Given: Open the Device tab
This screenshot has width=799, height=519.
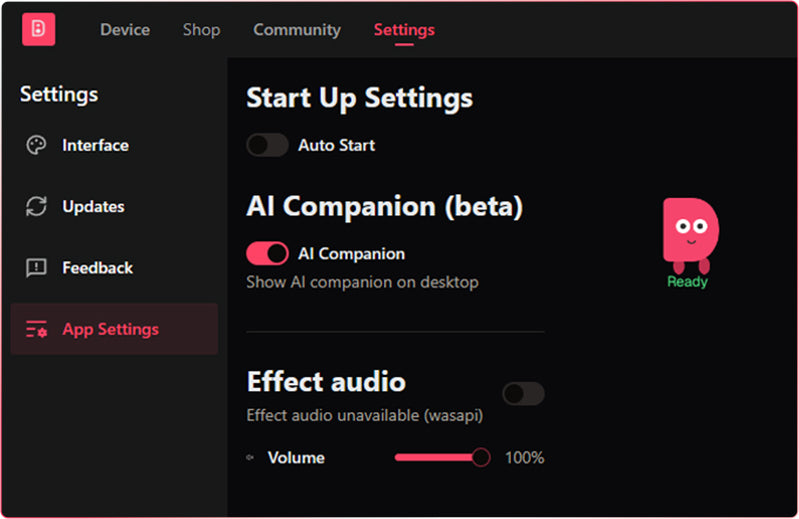Looking at the screenshot, I should [125, 30].
